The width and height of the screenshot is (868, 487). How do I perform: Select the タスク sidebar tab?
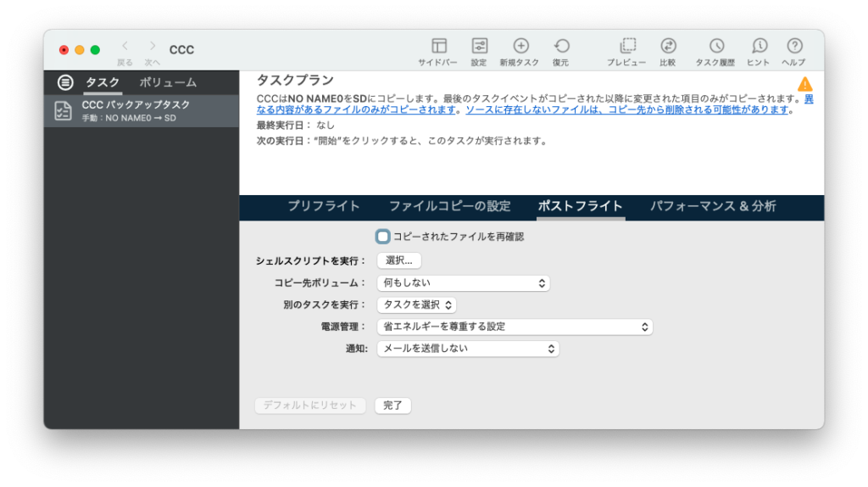[103, 82]
